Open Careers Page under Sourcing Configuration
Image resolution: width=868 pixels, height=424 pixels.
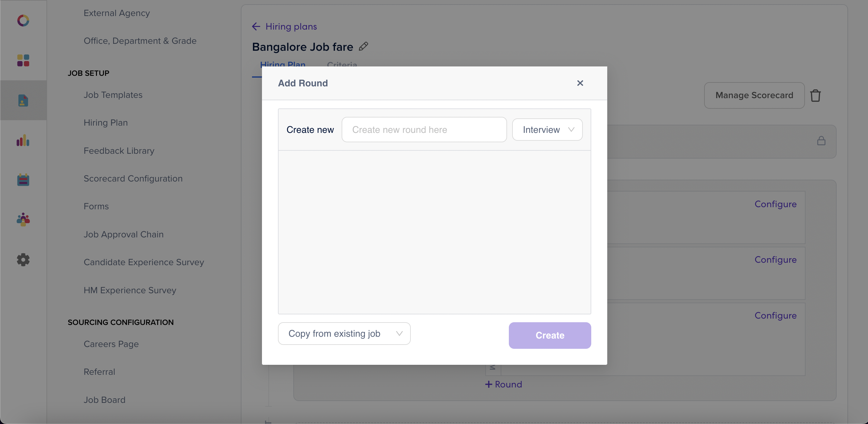[x=111, y=344]
